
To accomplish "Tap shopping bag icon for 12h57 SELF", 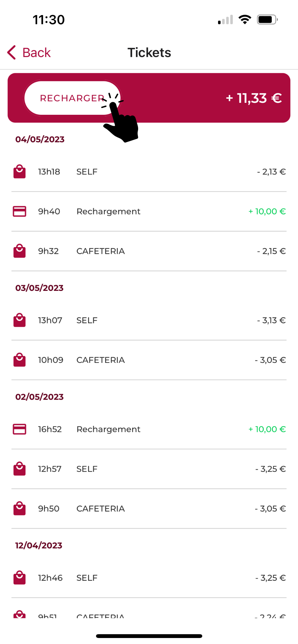I will tap(20, 469).
